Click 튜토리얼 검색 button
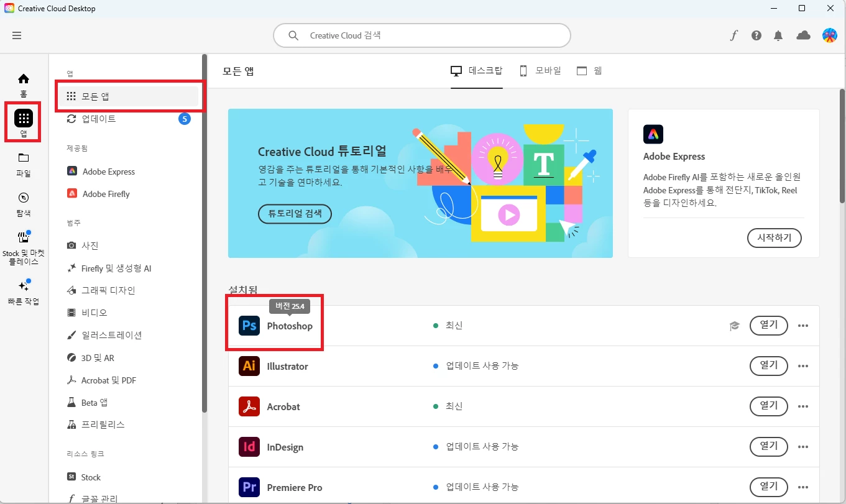 (295, 214)
